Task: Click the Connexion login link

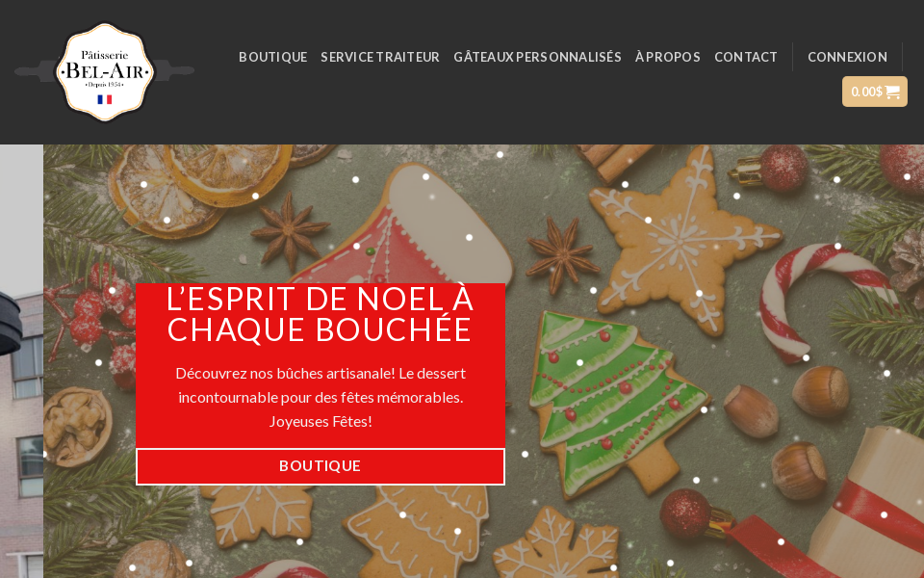Action: [847, 57]
